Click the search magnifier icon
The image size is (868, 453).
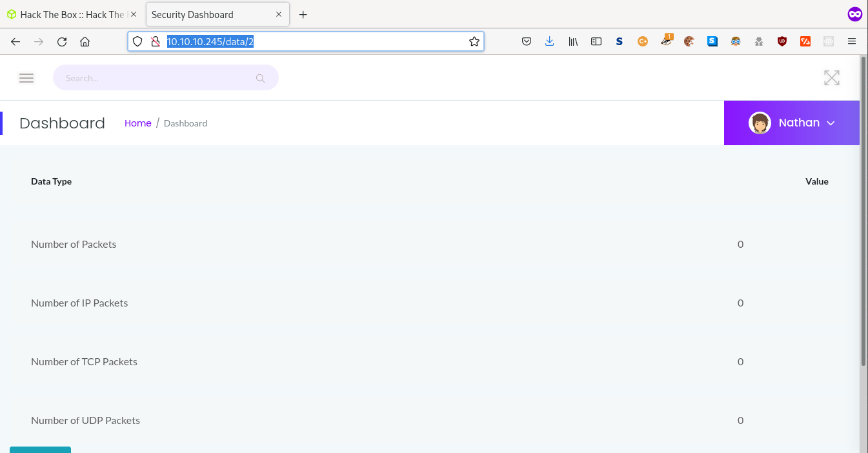tap(261, 78)
